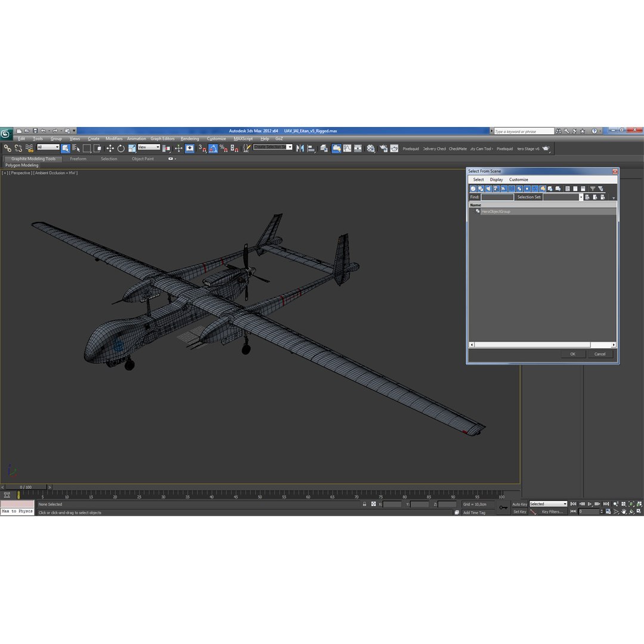
Task: Click the Rendered Frame Window icon
Action: [394, 148]
